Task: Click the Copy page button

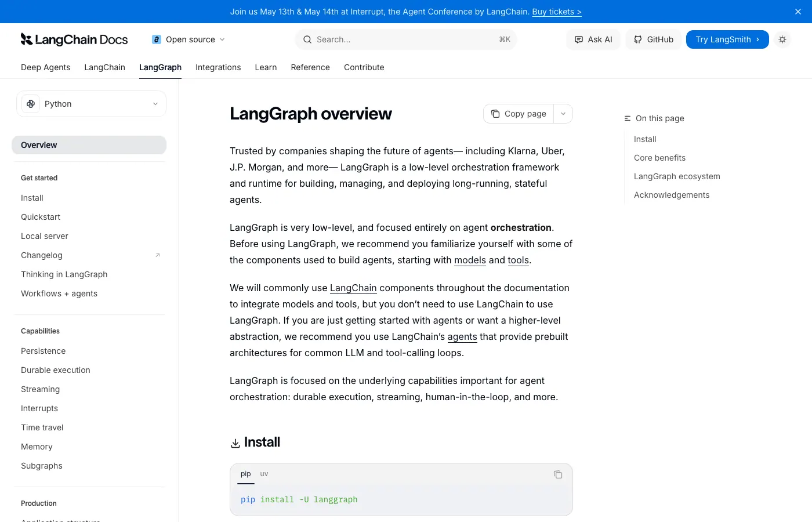Action: 519,114
